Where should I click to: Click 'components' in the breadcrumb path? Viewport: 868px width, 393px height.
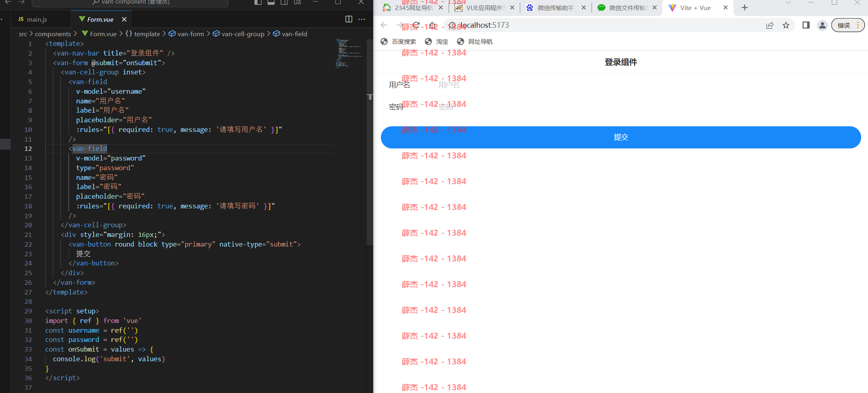53,34
